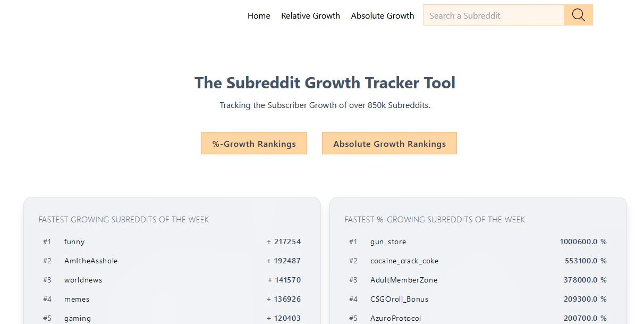Select AmItheAsshole in weekly list
The height and width of the screenshot is (324, 644).
(x=91, y=261)
